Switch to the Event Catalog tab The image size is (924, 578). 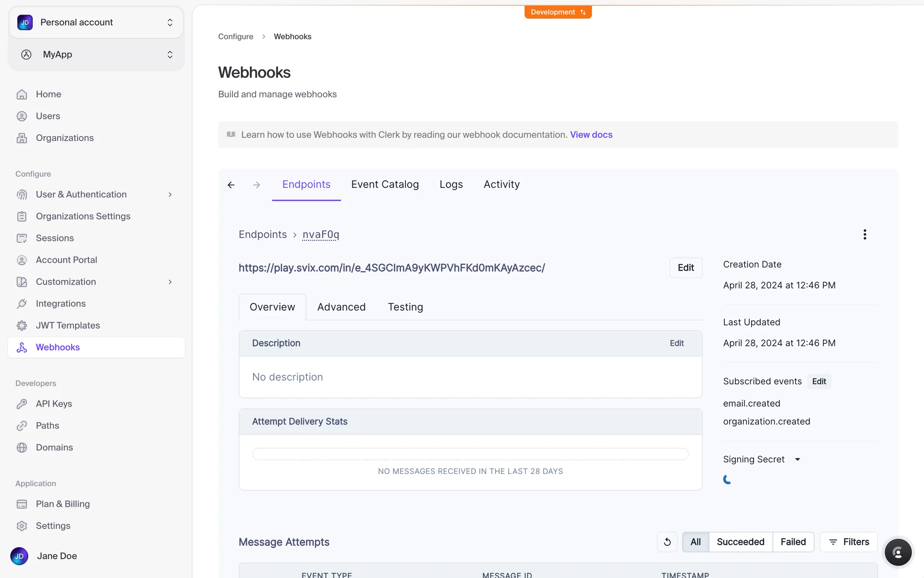click(x=385, y=184)
